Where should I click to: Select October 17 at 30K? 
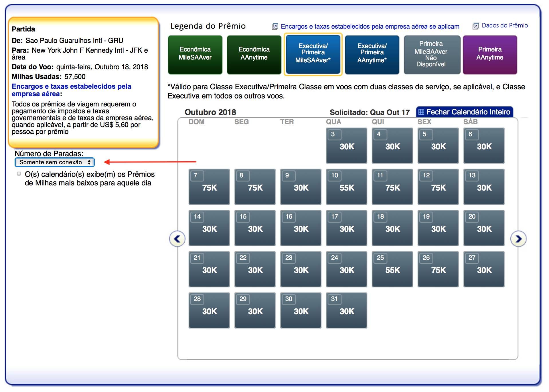pyautogui.click(x=346, y=228)
